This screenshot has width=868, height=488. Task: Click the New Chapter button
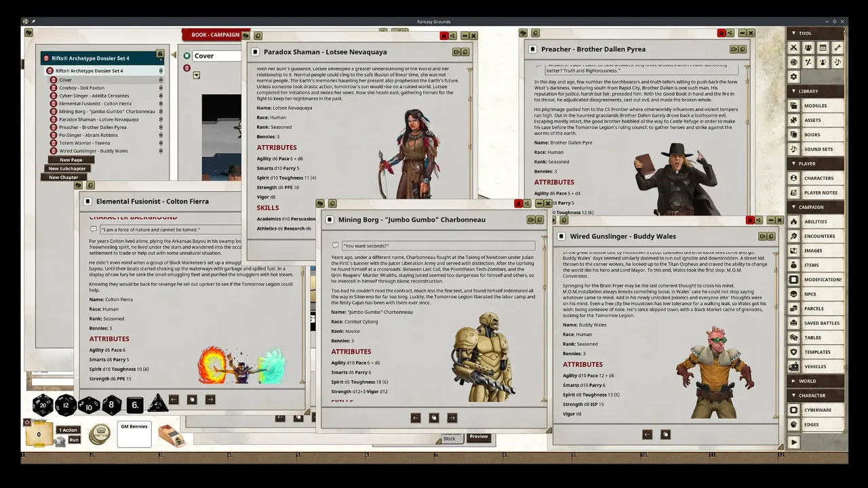click(x=63, y=178)
